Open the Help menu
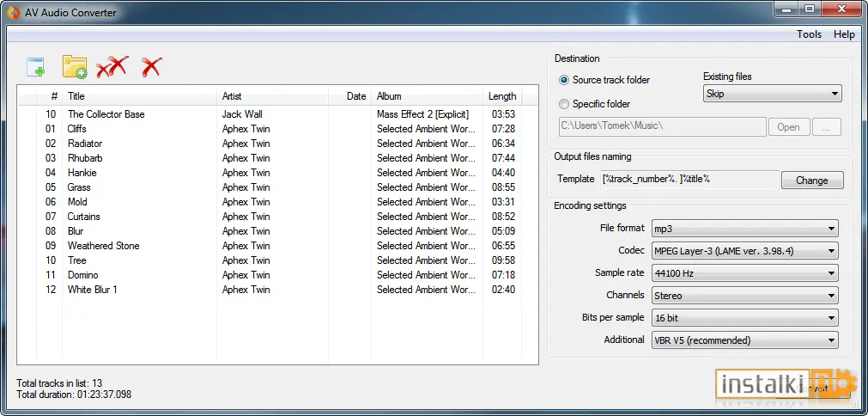 844,34
